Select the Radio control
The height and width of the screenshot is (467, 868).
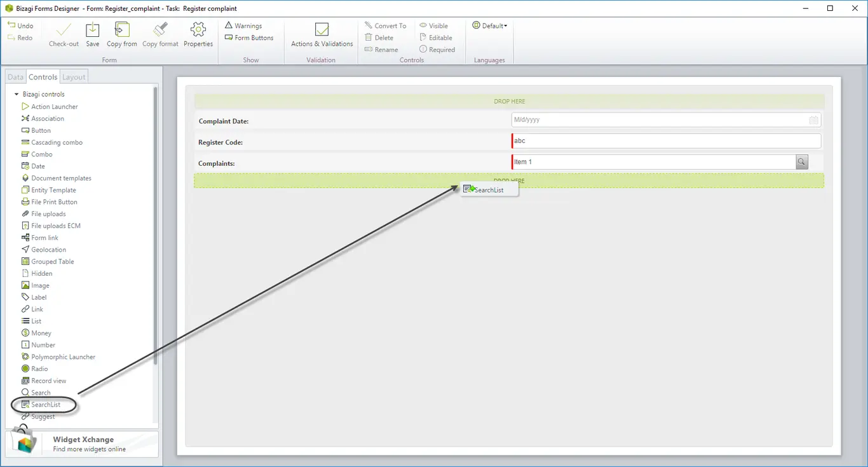35,369
